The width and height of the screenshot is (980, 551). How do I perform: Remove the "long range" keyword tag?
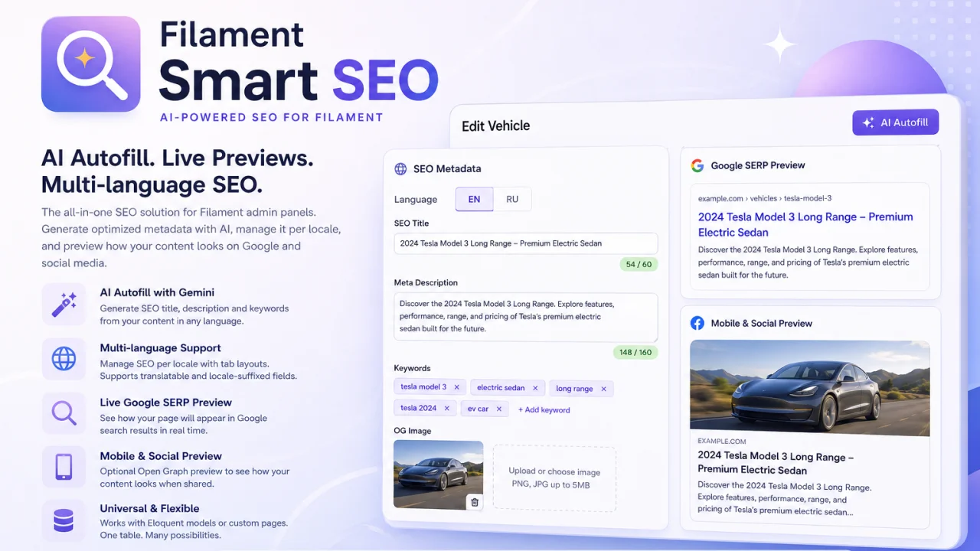click(603, 389)
